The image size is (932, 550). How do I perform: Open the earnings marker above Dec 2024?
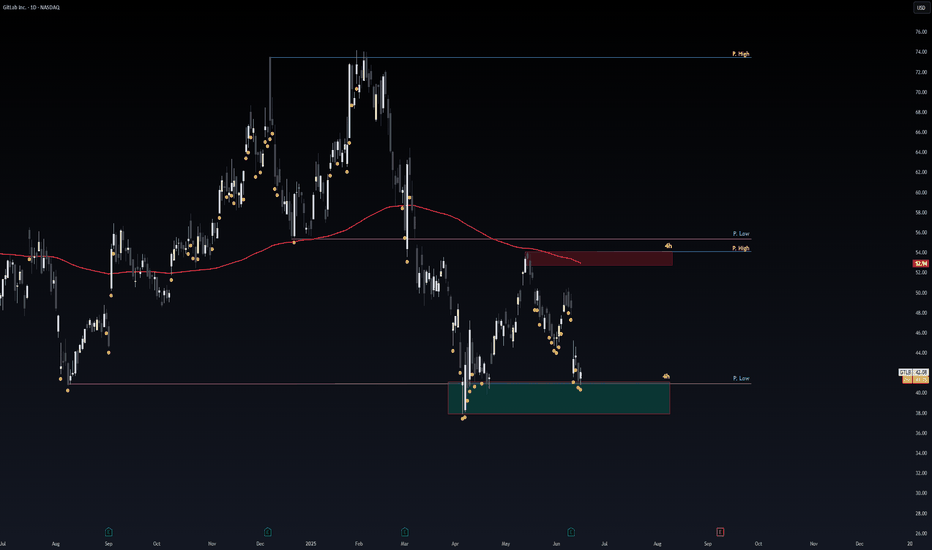tap(267, 532)
